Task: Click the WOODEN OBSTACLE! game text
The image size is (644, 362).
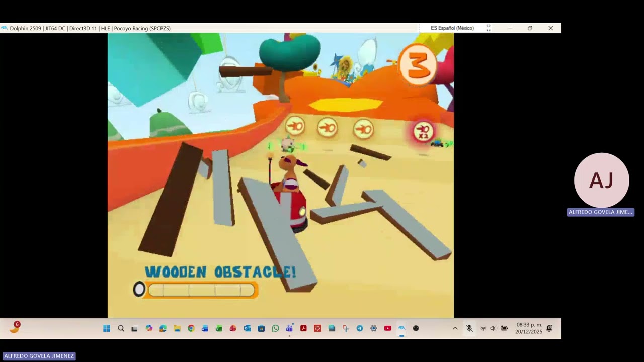Action: pyautogui.click(x=220, y=272)
